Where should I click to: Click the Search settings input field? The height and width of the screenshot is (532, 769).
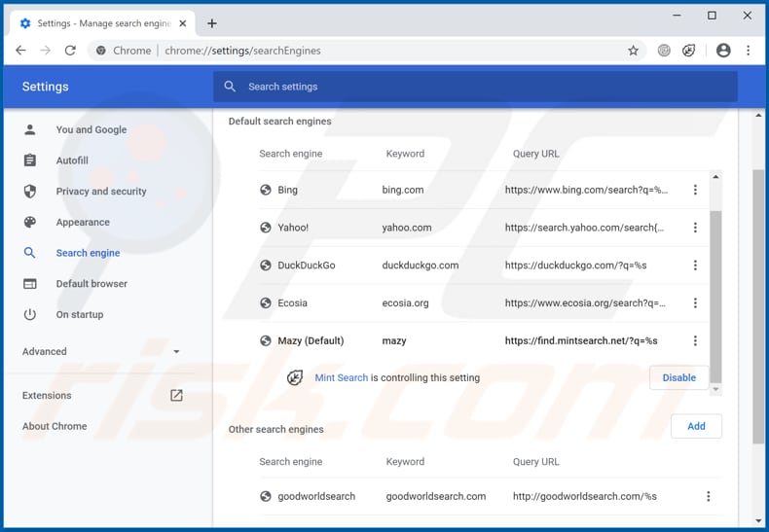pyautogui.click(x=475, y=87)
